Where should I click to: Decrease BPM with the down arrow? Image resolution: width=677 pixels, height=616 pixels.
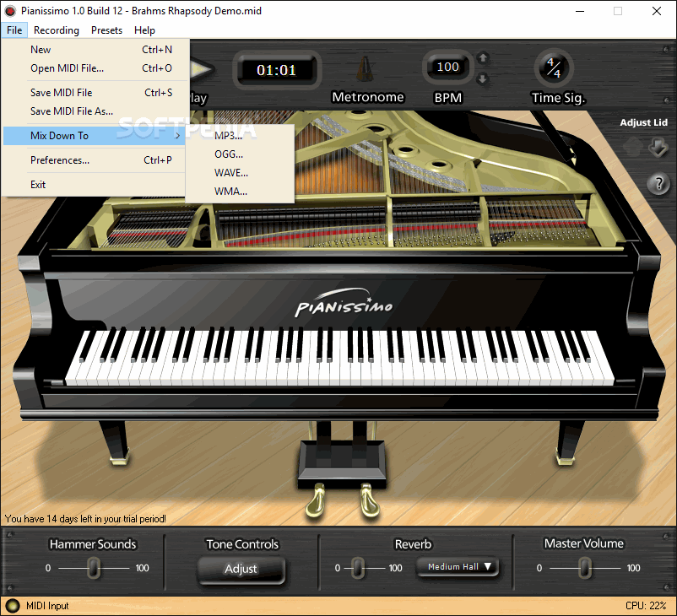(483, 78)
